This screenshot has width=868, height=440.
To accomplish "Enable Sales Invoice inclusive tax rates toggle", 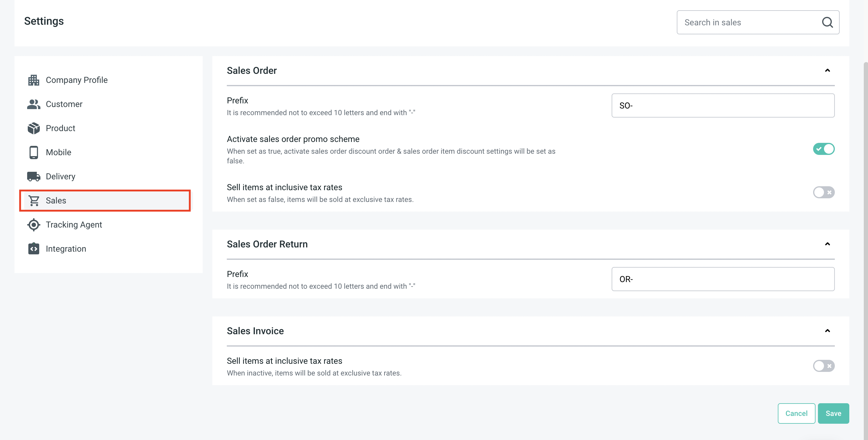I will (x=824, y=366).
